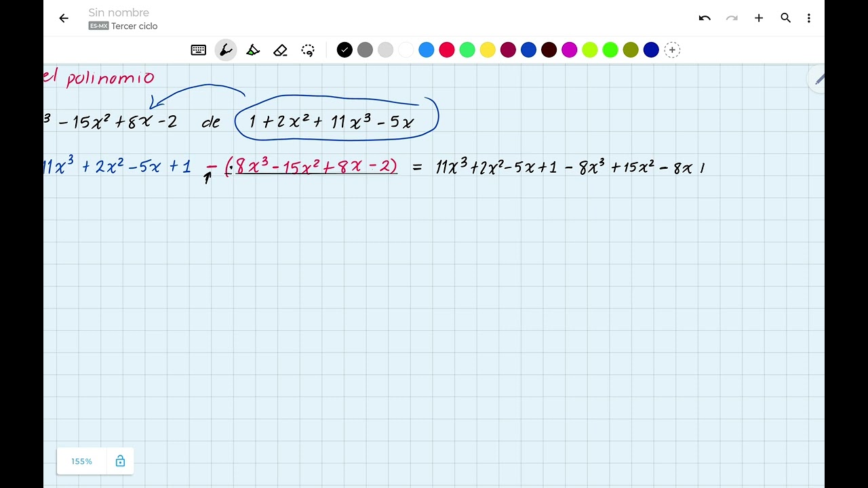
Task: Pick the royal blue color swatch
Action: click(528, 49)
